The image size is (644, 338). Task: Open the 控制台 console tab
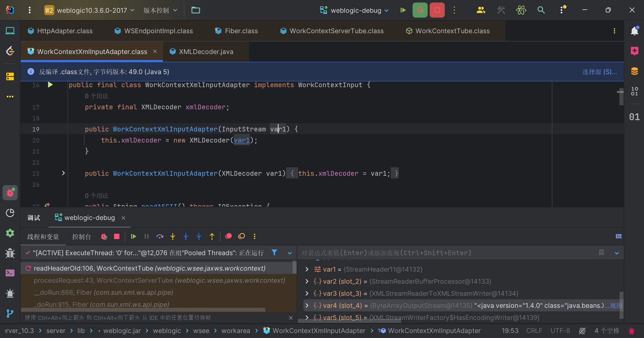click(x=82, y=237)
